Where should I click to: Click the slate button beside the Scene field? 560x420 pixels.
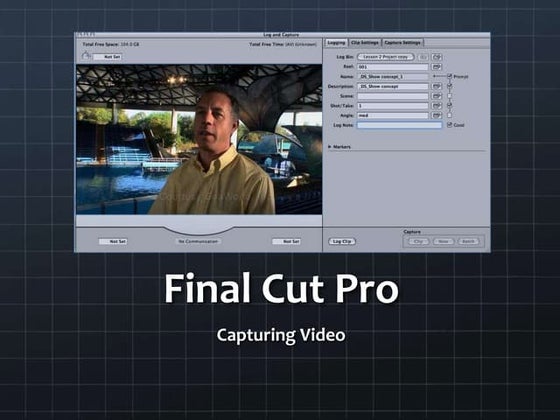click(436, 96)
